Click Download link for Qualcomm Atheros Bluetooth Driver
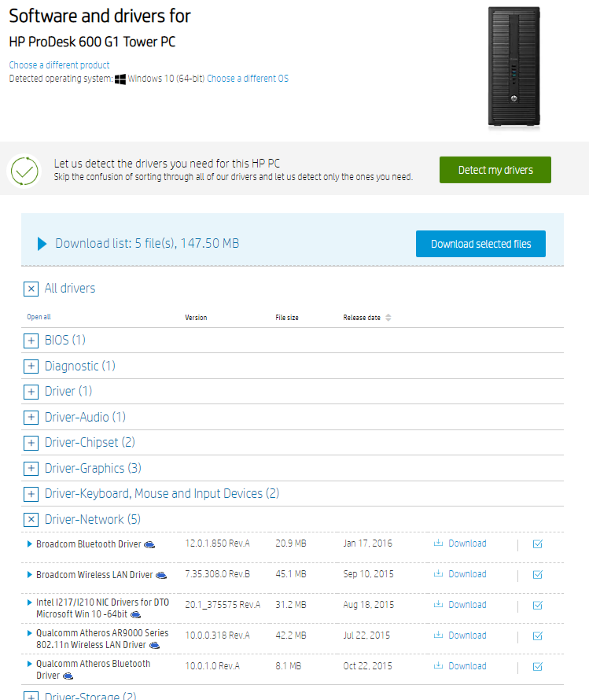 tap(467, 666)
